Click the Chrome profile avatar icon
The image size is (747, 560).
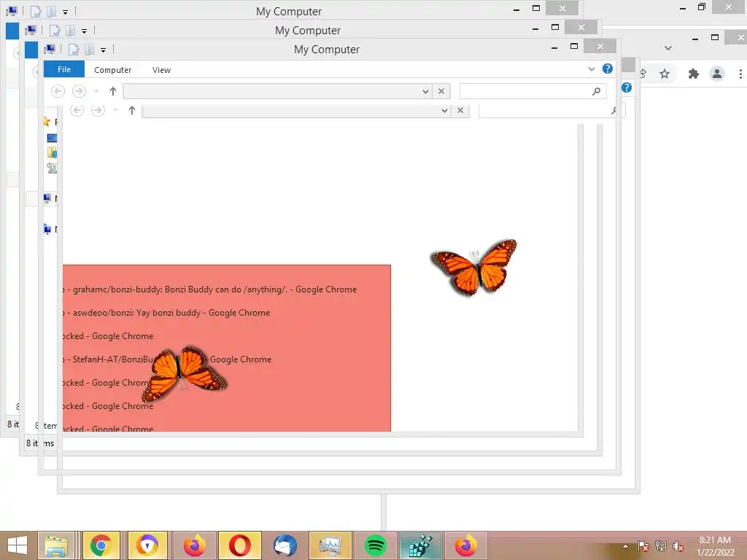[717, 74]
